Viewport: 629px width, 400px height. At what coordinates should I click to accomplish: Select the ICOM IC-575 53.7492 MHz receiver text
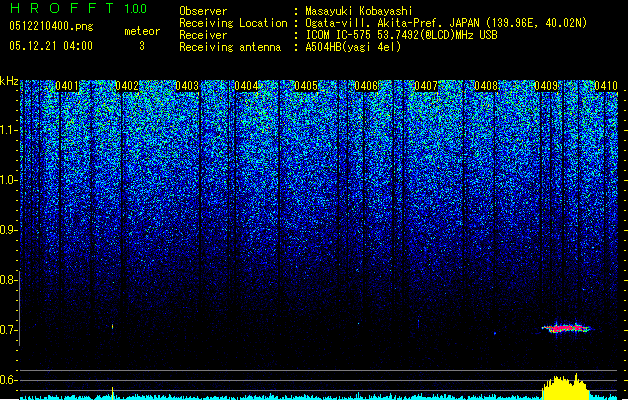402,35
